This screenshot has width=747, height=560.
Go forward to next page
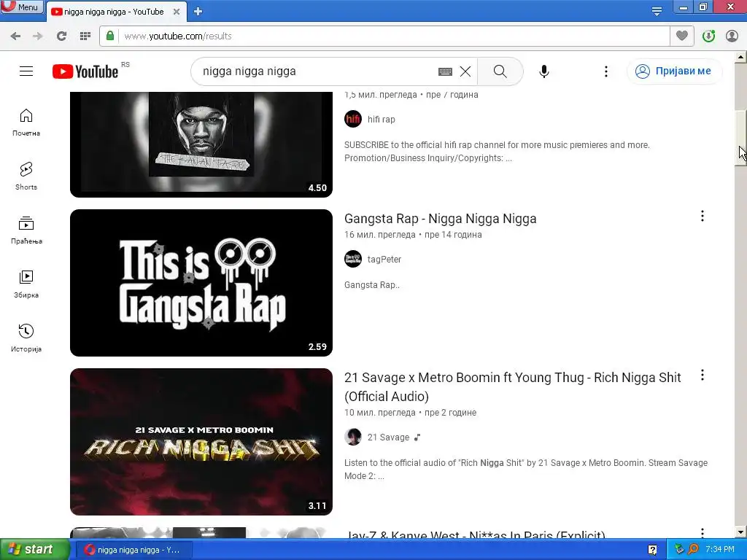pos(38,36)
